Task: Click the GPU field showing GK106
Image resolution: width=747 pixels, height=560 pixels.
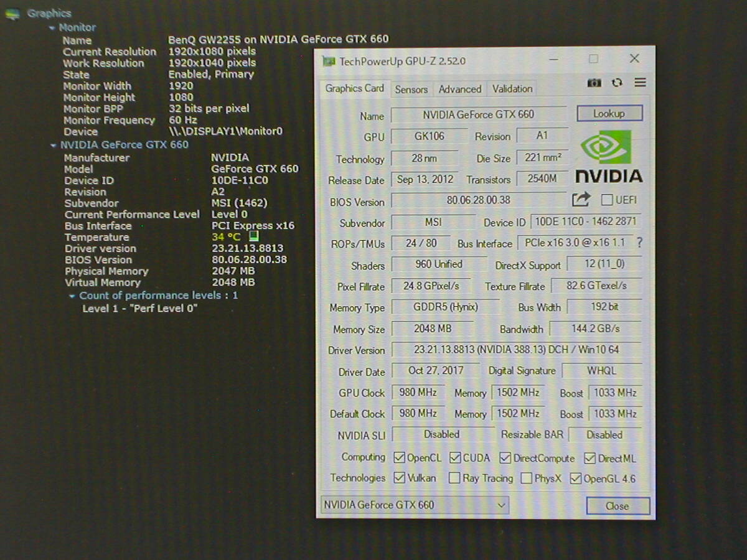Action: [430, 136]
